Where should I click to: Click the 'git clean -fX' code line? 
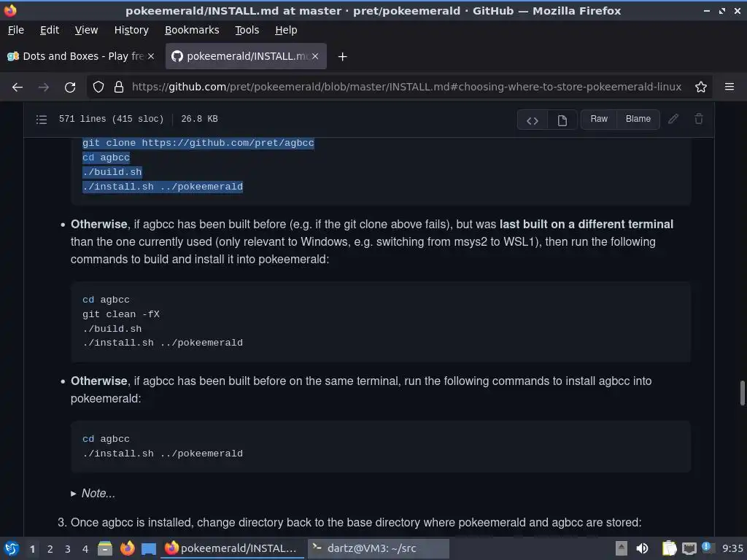(121, 314)
